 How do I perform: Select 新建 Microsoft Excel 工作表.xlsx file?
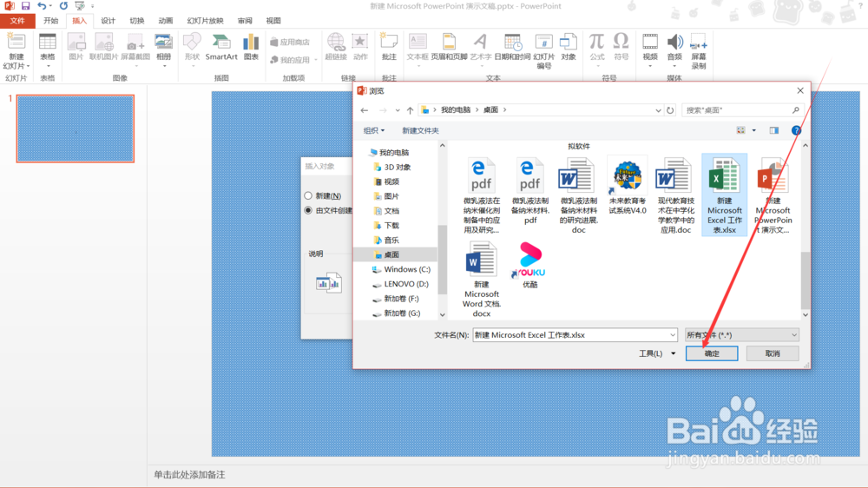coord(724,195)
